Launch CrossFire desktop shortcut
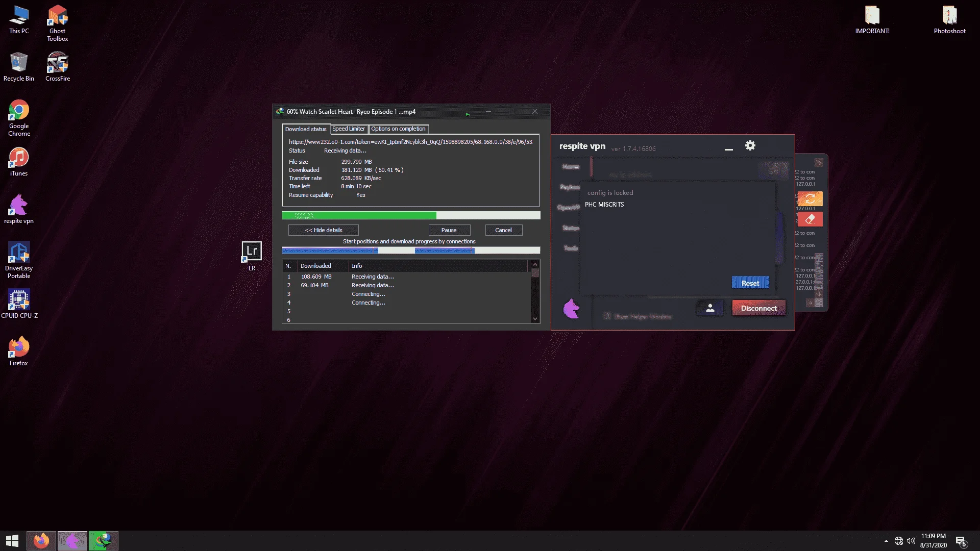The height and width of the screenshot is (551, 980). [58, 67]
